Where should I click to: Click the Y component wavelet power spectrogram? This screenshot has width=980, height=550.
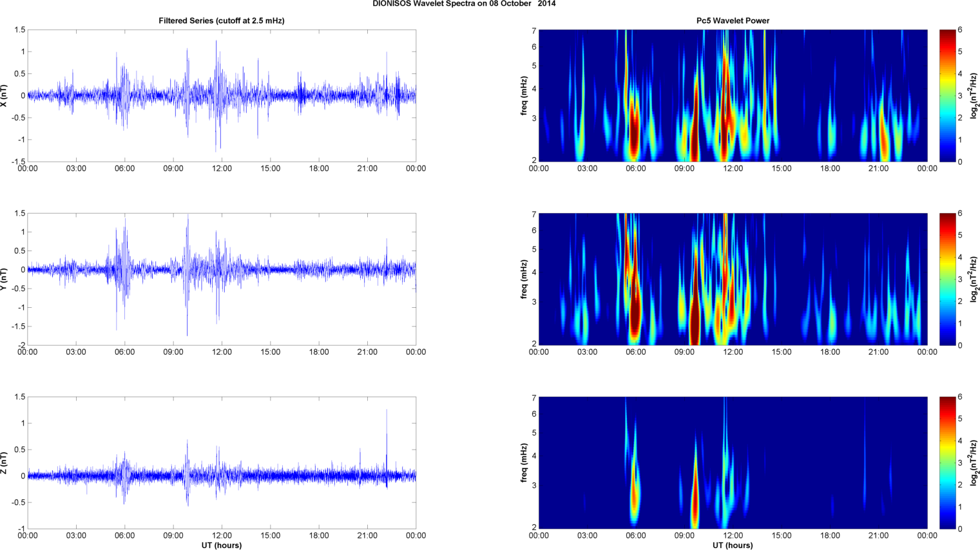pyautogui.click(x=733, y=279)
